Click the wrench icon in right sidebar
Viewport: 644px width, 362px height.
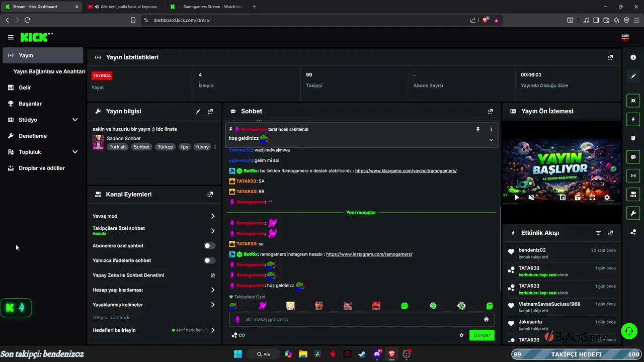coord(633,213)
